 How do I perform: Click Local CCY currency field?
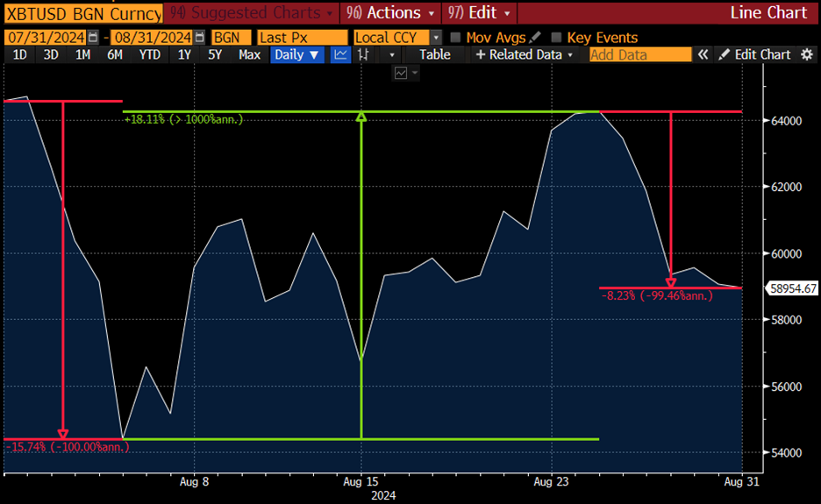[392, 37]
